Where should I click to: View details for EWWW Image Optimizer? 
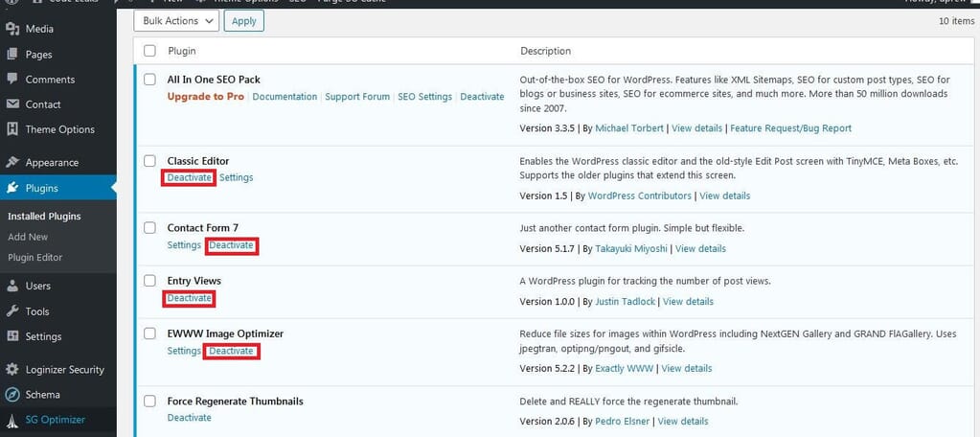point(687,368)
